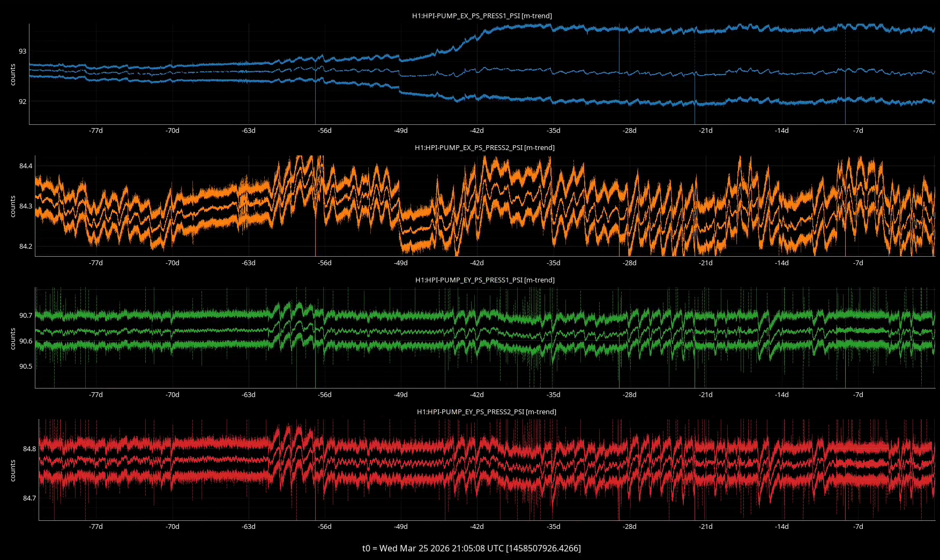Click the H1:HPI-PUMP_EX_PS_PRESS1_PSI plot title
Screen dimensions: 940x560
pos(482,16)
